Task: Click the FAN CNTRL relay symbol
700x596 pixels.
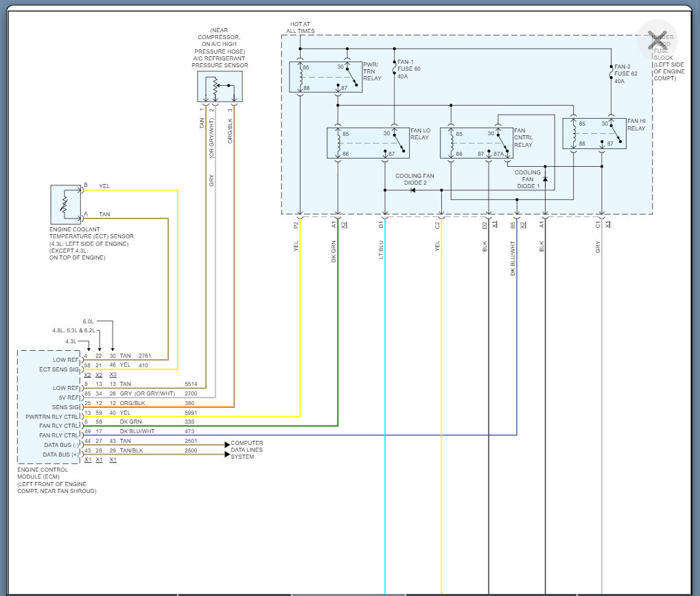Action: pyautogui.click(x=475, y=143)
